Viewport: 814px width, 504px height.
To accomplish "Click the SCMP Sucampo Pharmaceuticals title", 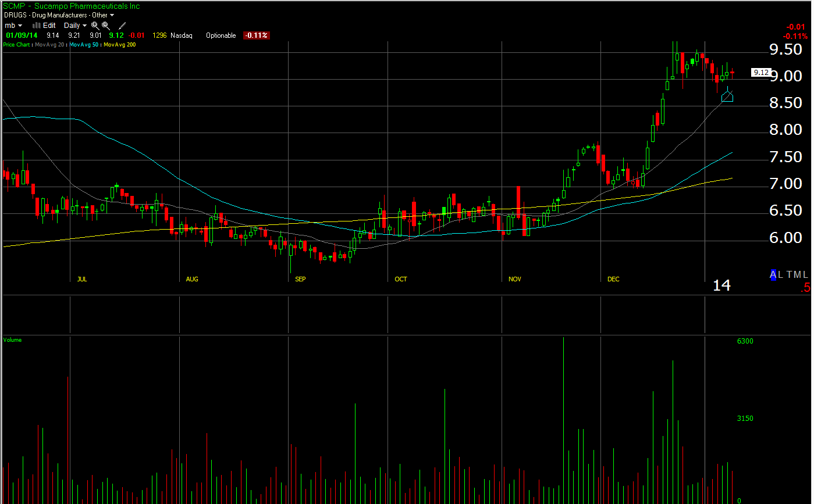I will pyautogui.click(x=72, y=6).
